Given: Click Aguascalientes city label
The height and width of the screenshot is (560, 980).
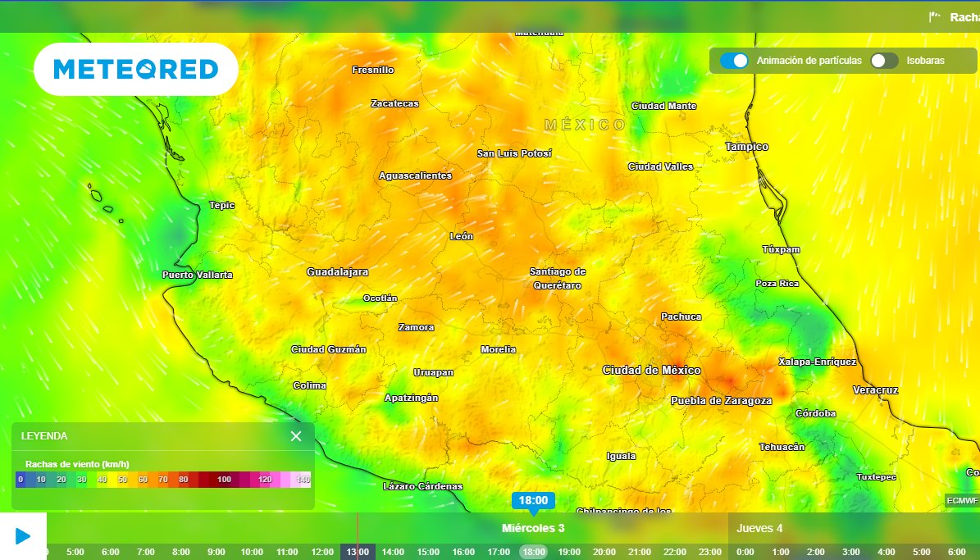Looking at the screenshot, I should click(416, 175).
